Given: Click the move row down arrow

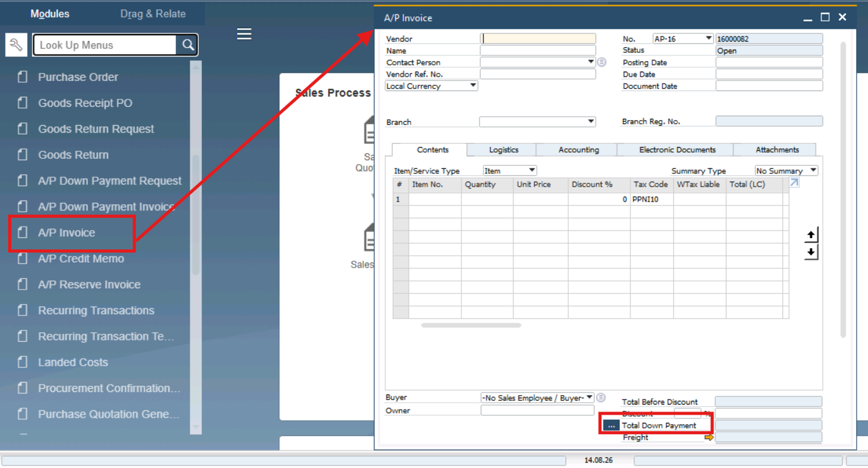Looking at the screenshot, I should [x=811, y=252].
